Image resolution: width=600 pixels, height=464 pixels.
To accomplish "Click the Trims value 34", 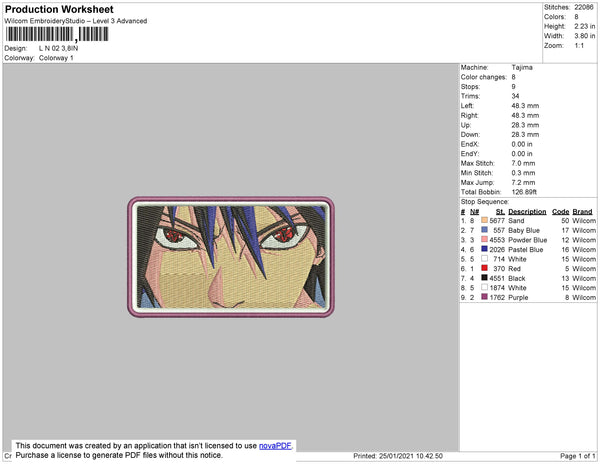I will click(515, 96).
